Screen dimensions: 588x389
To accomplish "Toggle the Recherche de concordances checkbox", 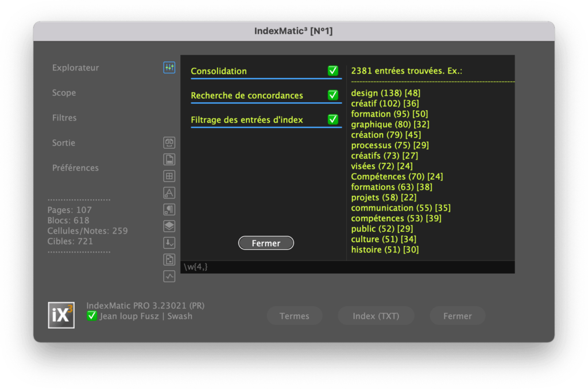I will click(x=332, y=95).
